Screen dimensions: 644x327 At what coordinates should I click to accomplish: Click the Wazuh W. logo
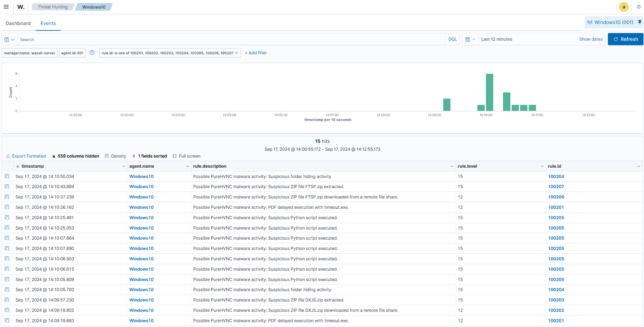pyautogui.click(x=21, y=7)
